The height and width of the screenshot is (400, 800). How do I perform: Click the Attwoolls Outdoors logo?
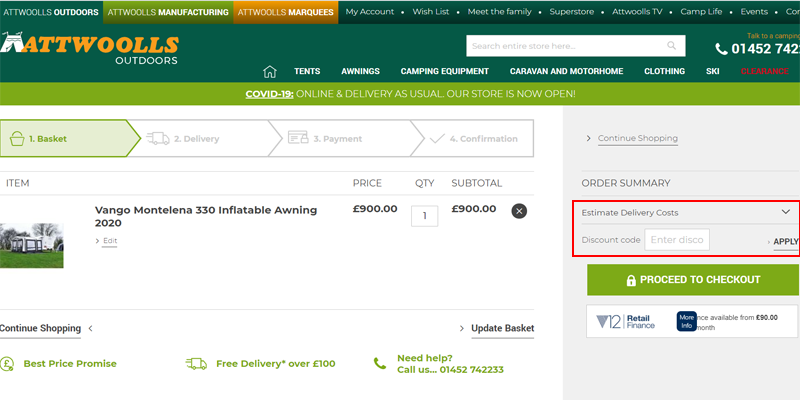pyautogui.click(x=89, y=49)
